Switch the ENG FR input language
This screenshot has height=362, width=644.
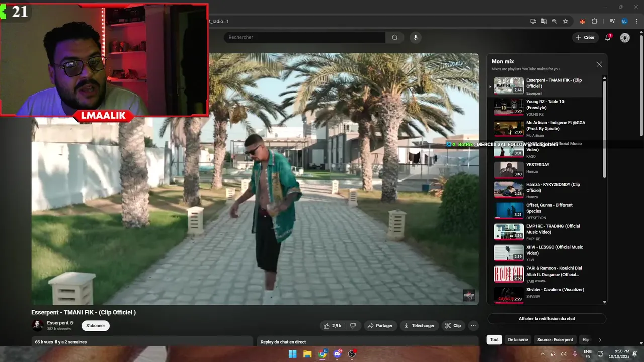pyautogui.click(x=587, y=354)
